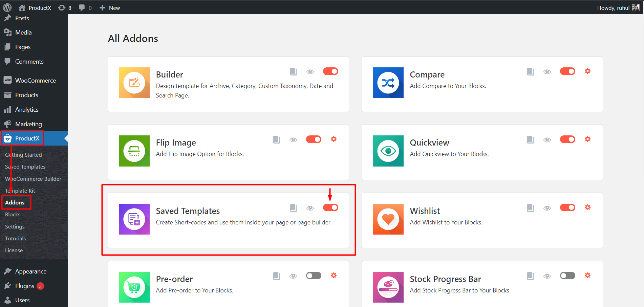
Task: Disable the Flip Image addon toggle
Action: [x=314, y=139]
